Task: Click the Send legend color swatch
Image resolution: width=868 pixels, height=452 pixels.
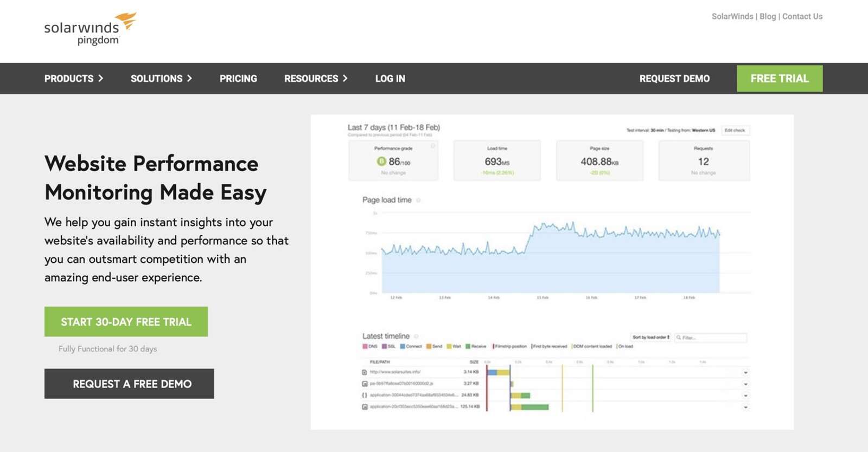Action: click(x=429, y=346)
